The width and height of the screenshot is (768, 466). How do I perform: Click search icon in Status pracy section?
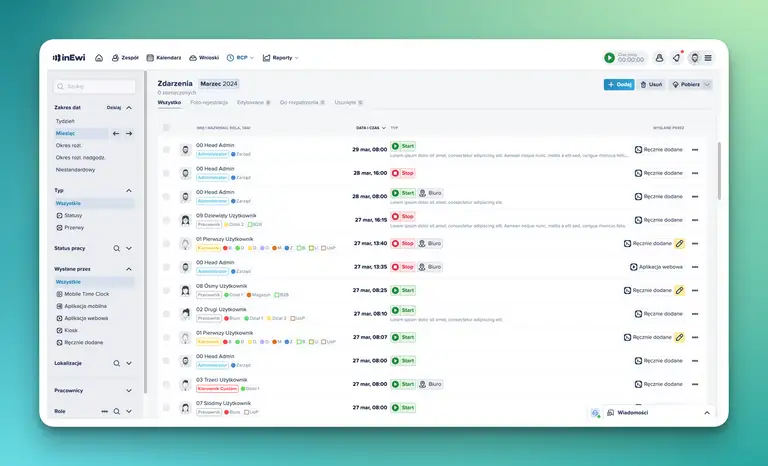coord(116,248)
